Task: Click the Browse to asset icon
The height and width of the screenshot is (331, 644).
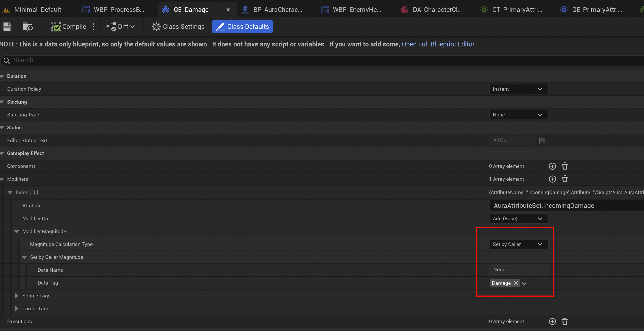Action: click(28, 26)
